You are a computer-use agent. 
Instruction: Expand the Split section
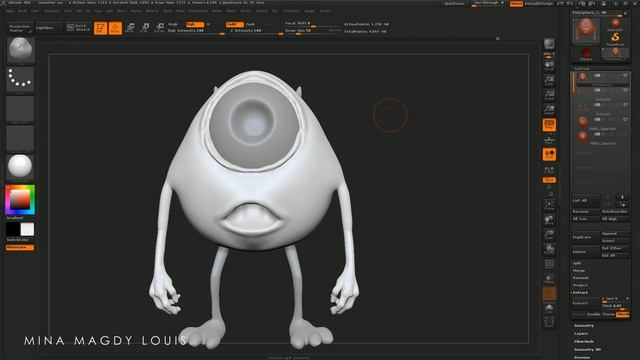tap(577, 263)
